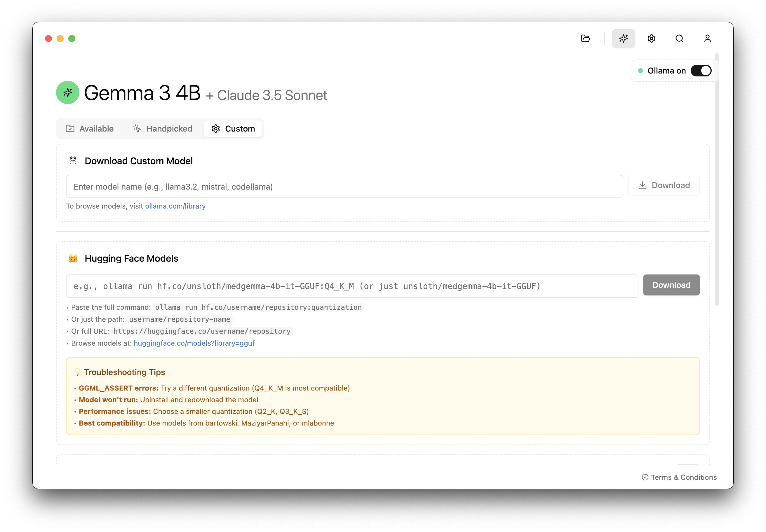Screen dimensions: 766x532
Task: Click the green Gemma model avatar icon
Action: coord(68,92)
